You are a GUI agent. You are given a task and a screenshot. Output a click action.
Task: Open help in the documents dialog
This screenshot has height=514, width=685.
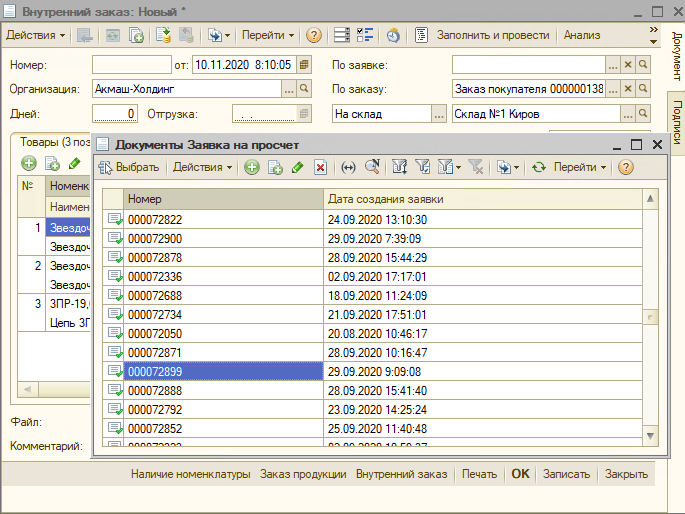[x=626, y=167]
